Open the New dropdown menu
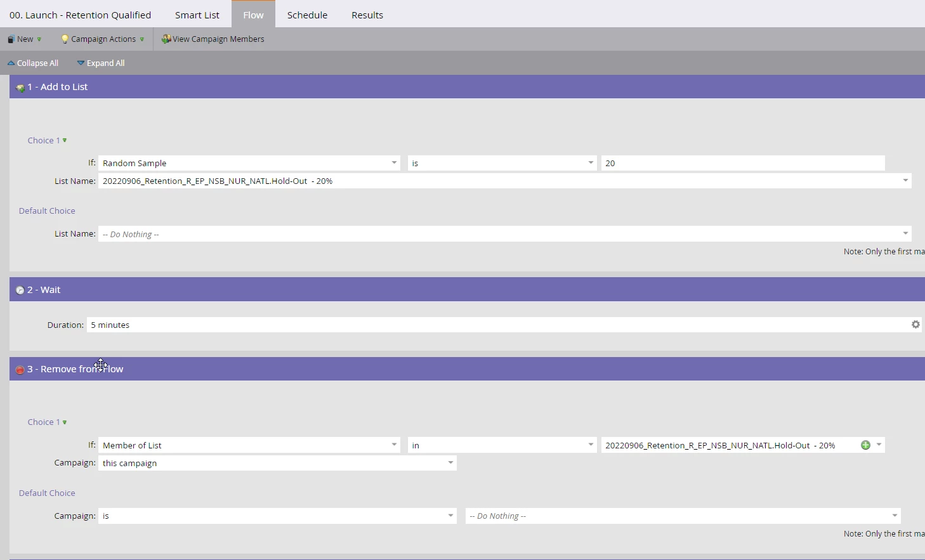Viewport: 925px width, 560px height. [25, 39]
